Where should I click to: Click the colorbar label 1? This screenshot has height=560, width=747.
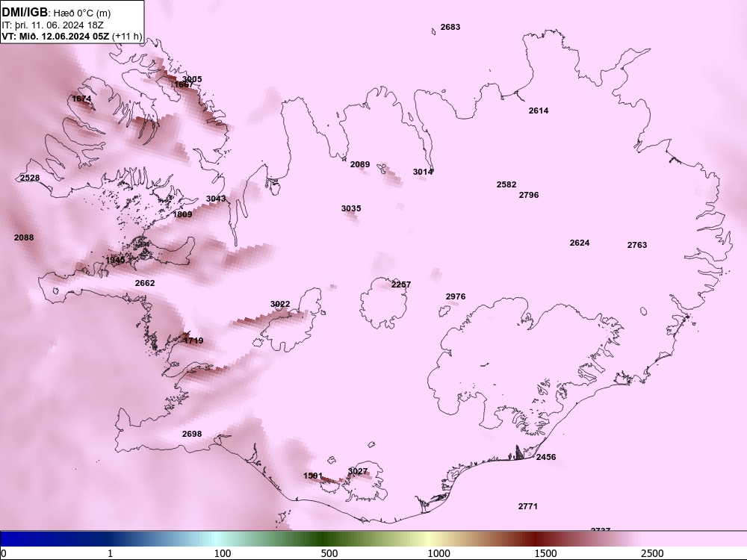110,553
